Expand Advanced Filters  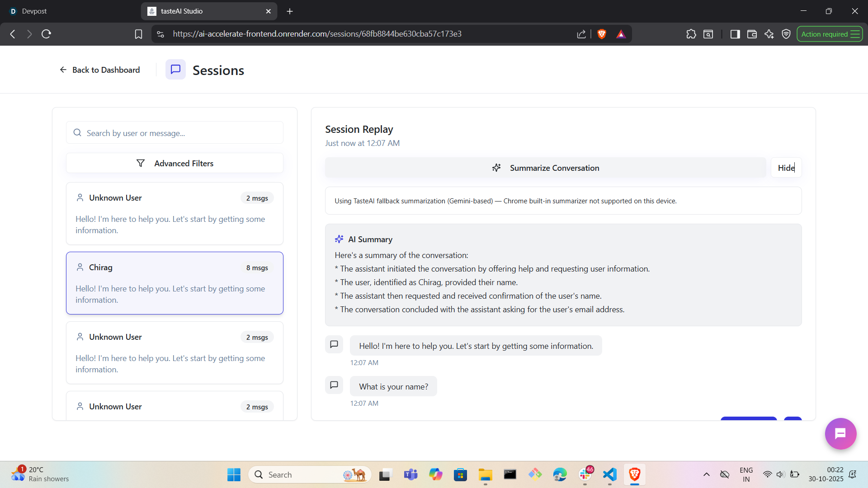coord(175,163)
